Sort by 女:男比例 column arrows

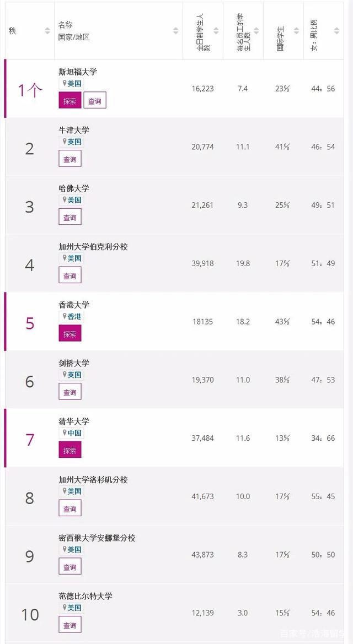[x=337, y=31]
